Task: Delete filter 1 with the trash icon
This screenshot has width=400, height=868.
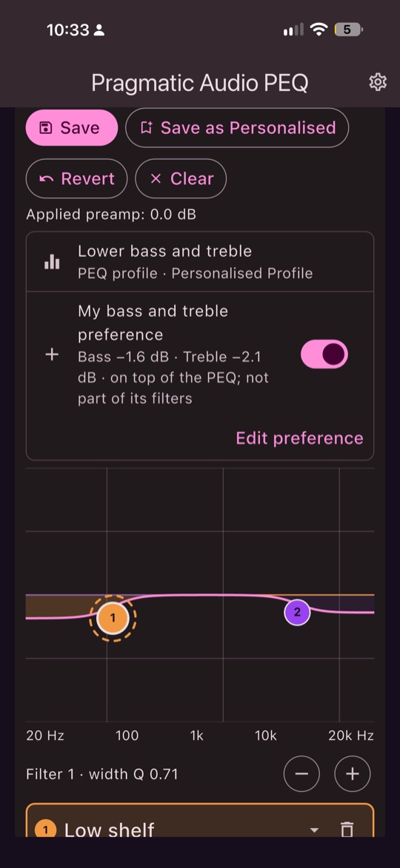Action: (347, 829)
